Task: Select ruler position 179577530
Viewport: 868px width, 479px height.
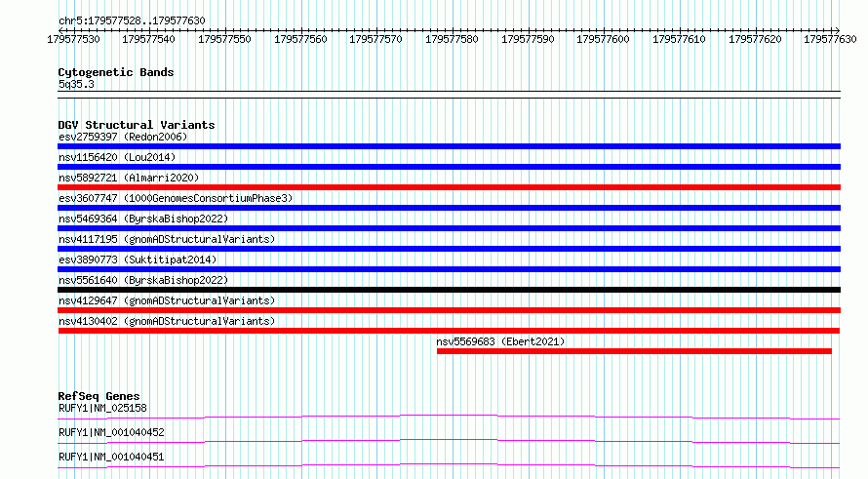Action: [73, 39]
